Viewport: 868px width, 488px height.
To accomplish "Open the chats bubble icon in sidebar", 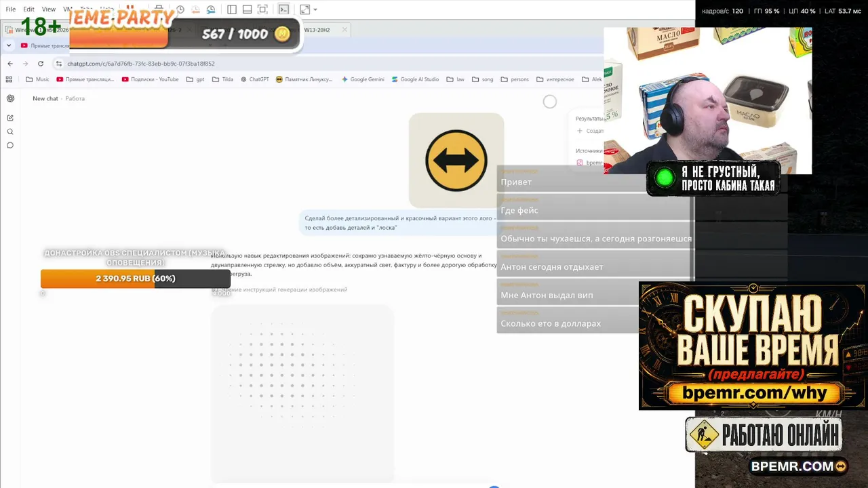I will (x=10, y=145).
